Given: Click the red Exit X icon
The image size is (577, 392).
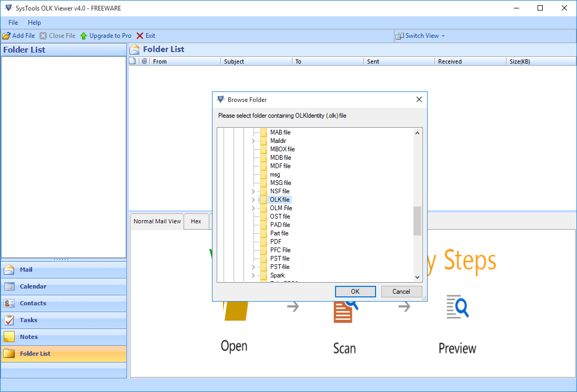Looking at the screenshot, I should 140,36.
